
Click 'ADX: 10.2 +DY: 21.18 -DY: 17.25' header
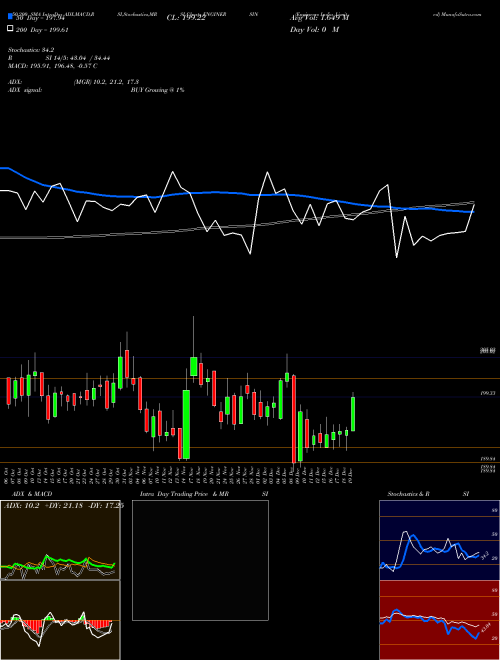64,506
